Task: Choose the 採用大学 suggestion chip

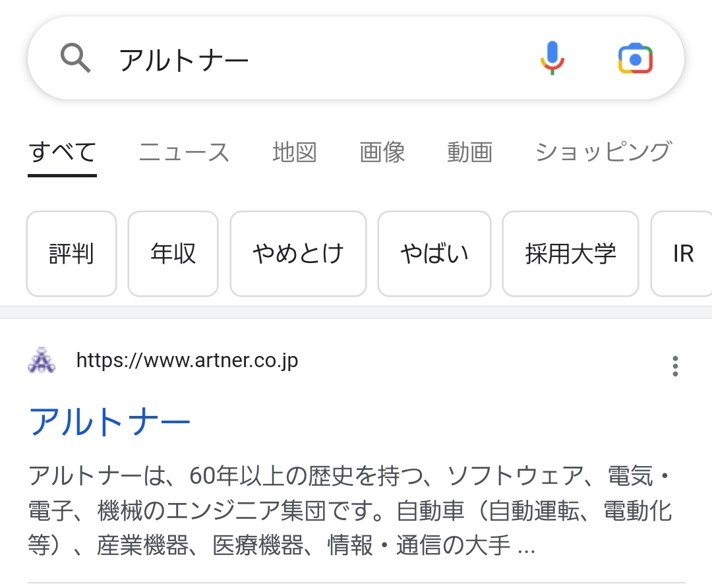Action: 570,254
